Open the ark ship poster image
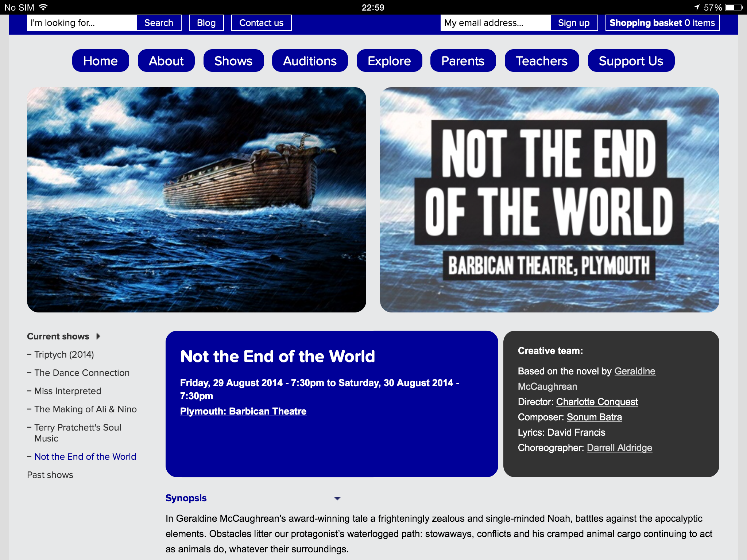747x560 pixels. (196, 200)
